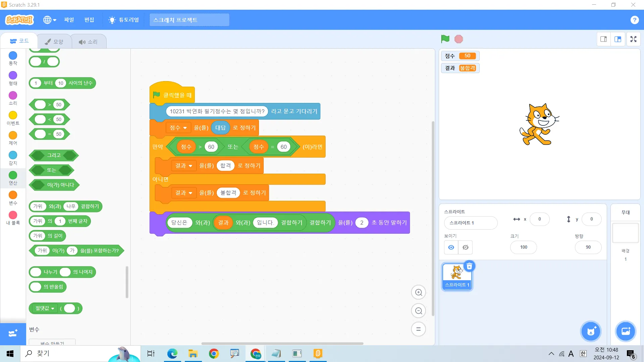Select the 연산 block category

pos(13,178)
